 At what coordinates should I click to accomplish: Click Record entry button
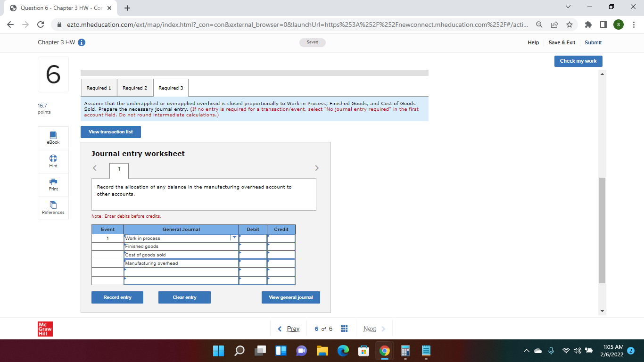pos(117,297)
